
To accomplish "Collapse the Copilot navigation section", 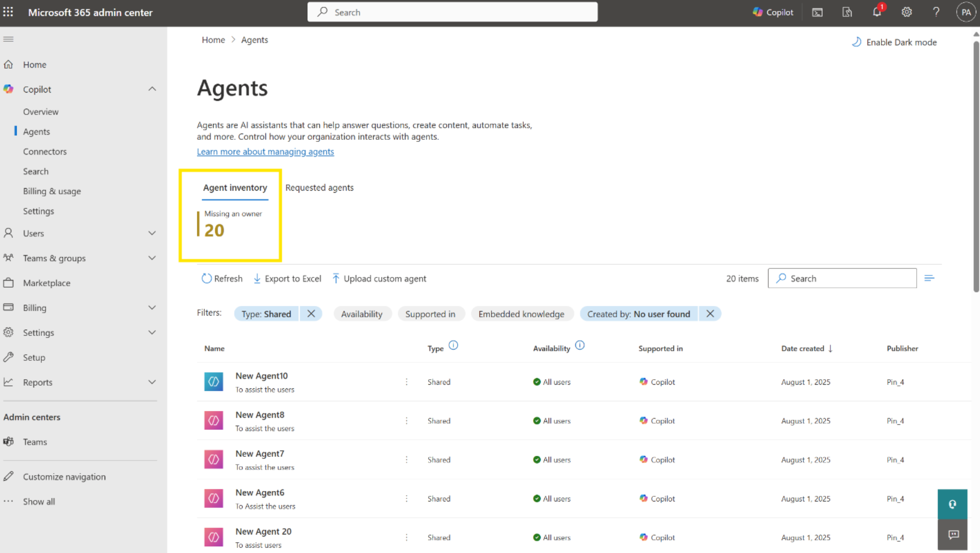I will click(x=152, y=89).
